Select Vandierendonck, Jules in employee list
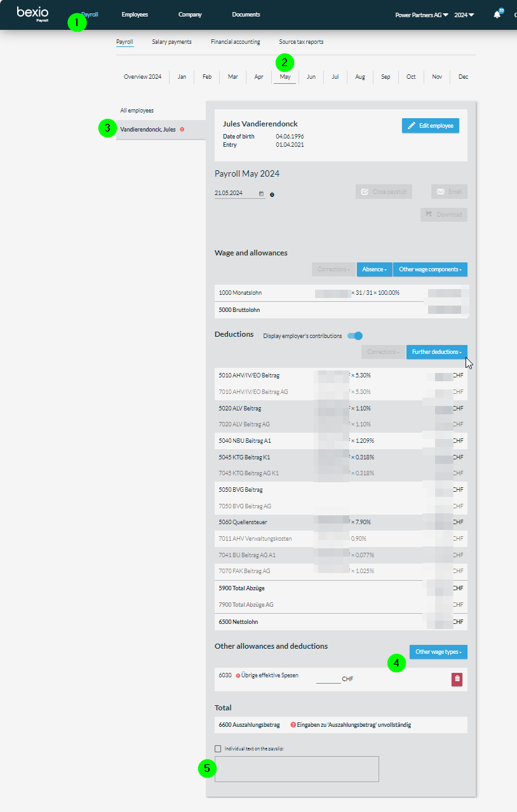 pos(161,130)
